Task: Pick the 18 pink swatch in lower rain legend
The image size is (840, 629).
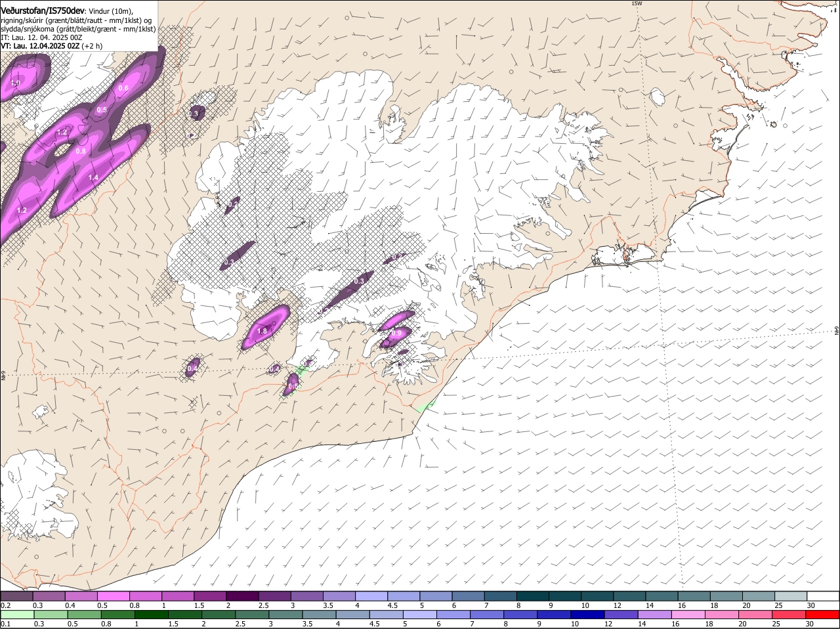Action: coord(721,615)
